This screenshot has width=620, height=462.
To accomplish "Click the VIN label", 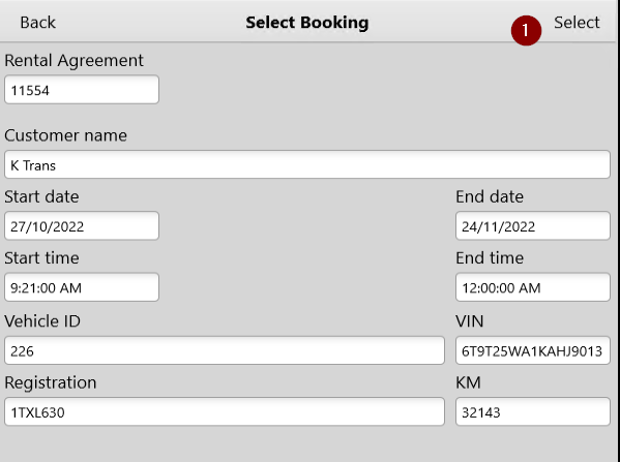I will pyautogui.click(x=469, y=321).
